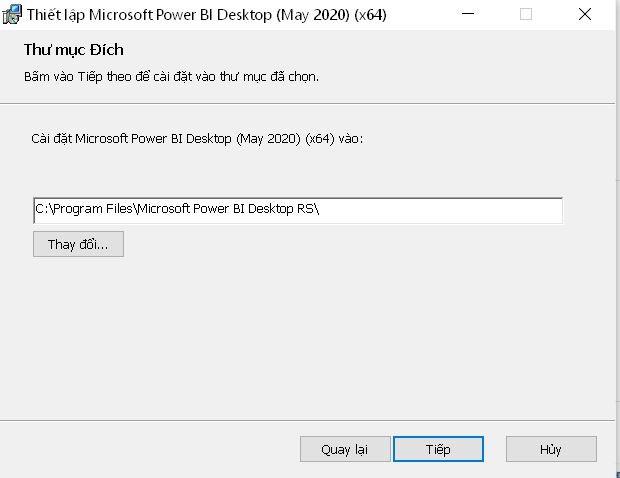Image resolution: width=620 pixels, height=478 pixels.
Task: Click the Thay đổi... button
Action: [78, 244]
